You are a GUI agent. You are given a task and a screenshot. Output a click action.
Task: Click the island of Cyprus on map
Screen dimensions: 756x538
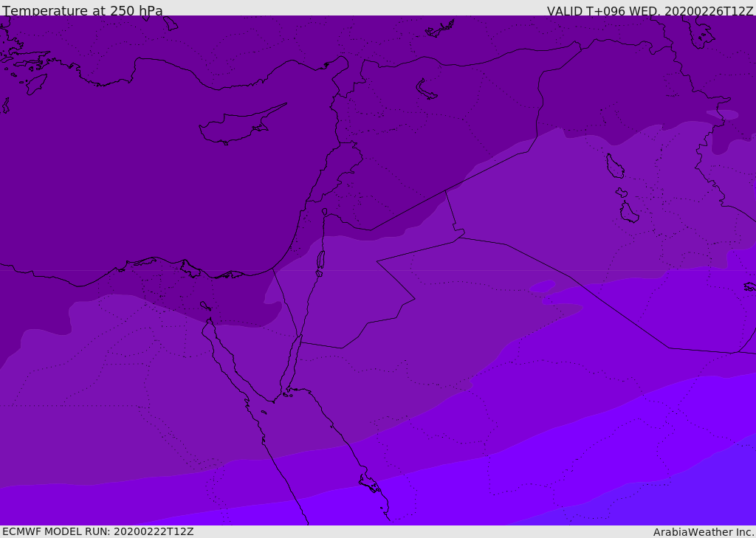(x=242, y=125)
